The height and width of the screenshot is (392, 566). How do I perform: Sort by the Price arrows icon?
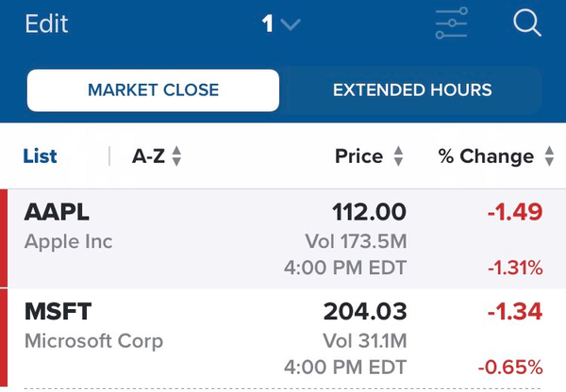click(x=398, y=156)
